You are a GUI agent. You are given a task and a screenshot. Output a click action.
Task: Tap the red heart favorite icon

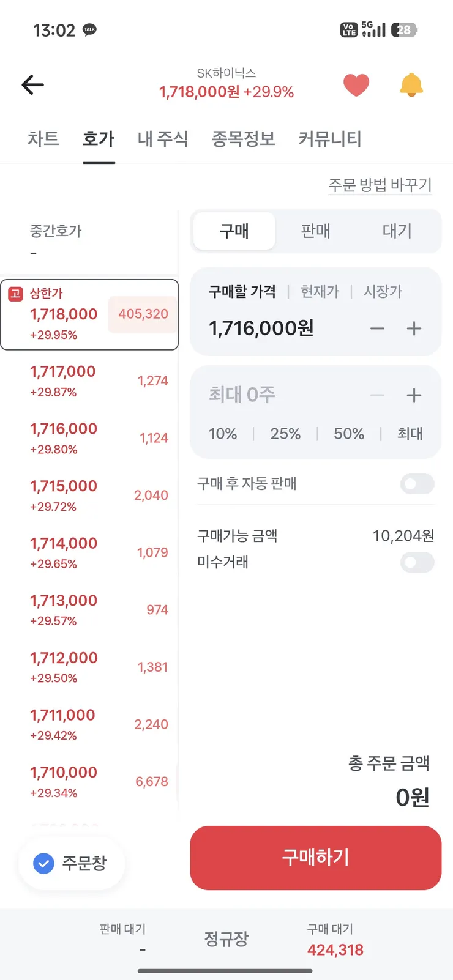pyautogui.click(x=356, y=85)
